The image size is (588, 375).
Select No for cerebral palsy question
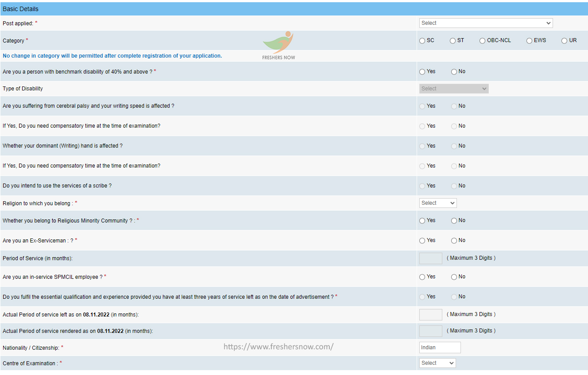tap(454, 106)
